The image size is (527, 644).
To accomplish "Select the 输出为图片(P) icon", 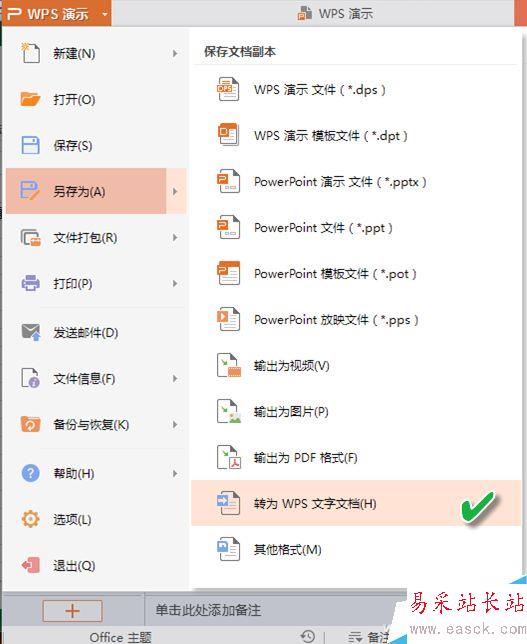I will click(x=228, y=411).
